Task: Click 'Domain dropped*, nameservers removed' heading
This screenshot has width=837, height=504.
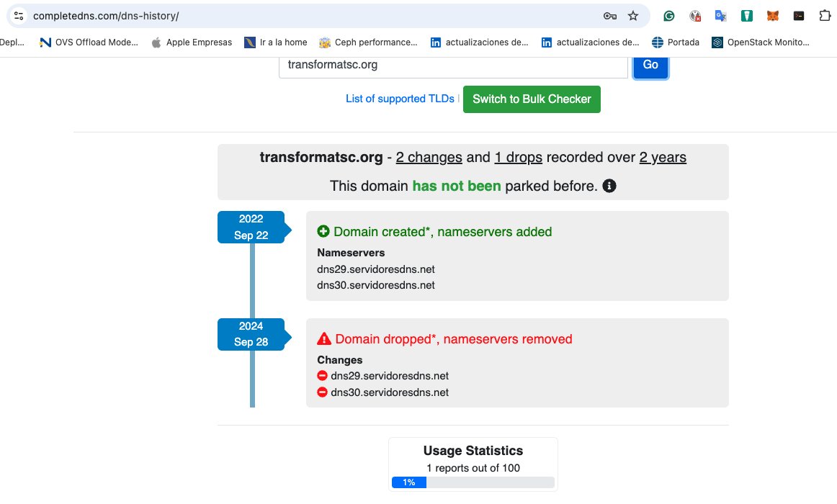Action: click(x=454, y=339)
